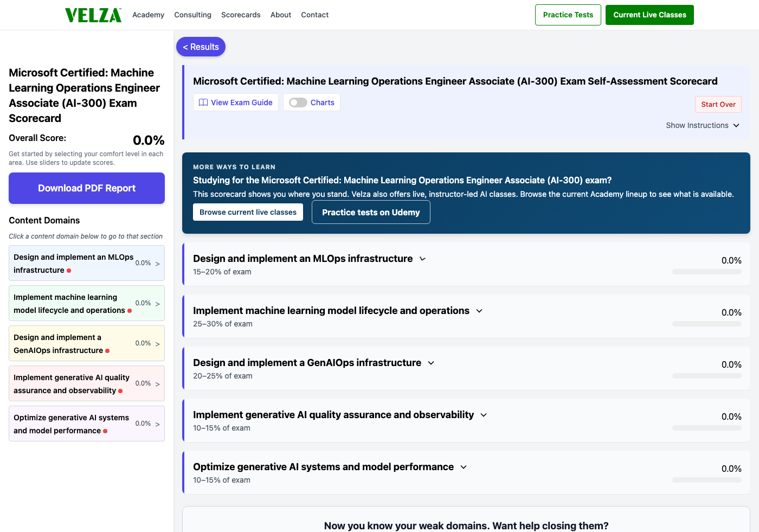Click the '20–25% of exam' text
The width and height of the screenshot is (759, 532).
[x=223, y=376]
